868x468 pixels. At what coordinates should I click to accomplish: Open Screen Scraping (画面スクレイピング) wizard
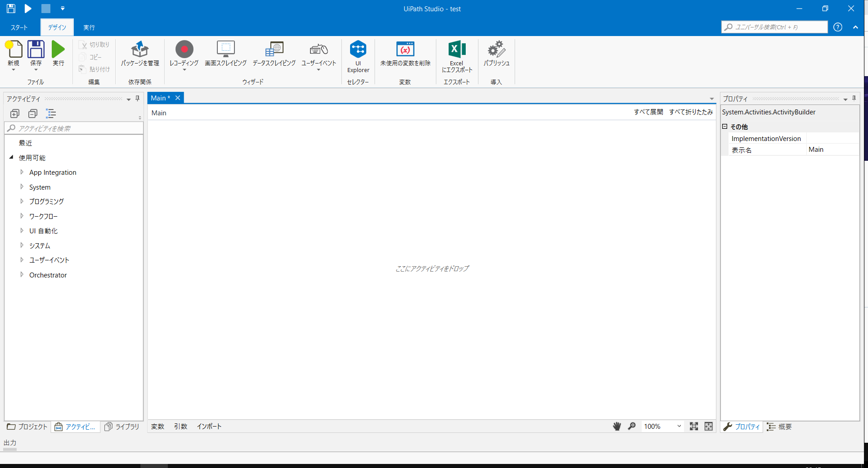[225, 49]
